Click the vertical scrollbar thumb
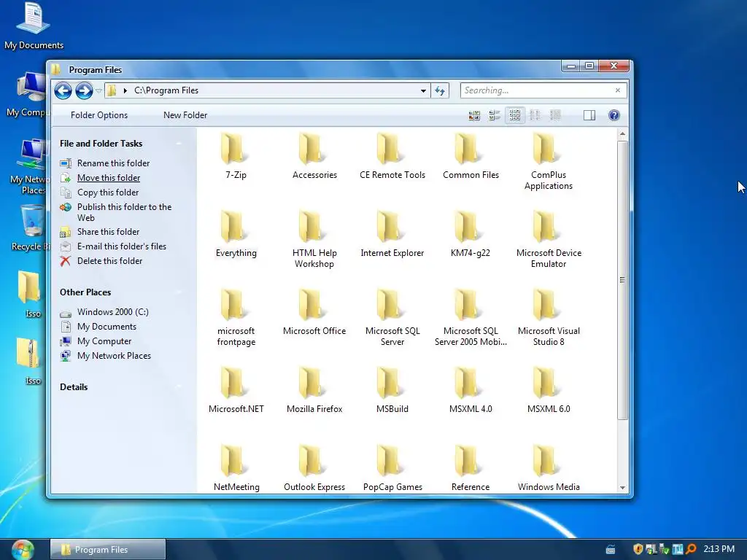 coord(622,280)
